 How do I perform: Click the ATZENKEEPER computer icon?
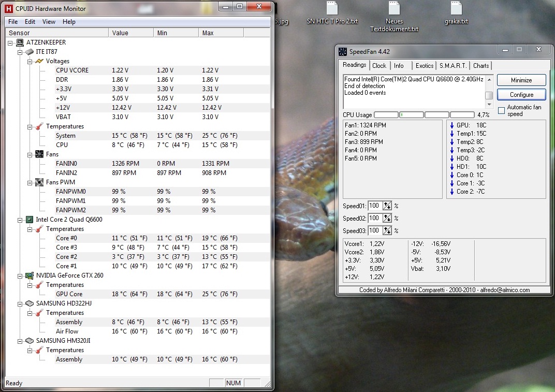click(21, 42)
